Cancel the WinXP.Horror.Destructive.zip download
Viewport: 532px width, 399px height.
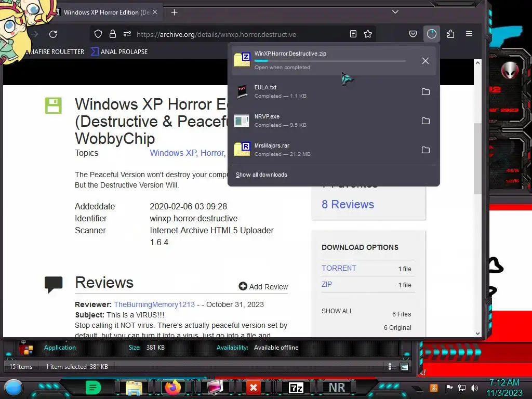(x=425, y=61)
